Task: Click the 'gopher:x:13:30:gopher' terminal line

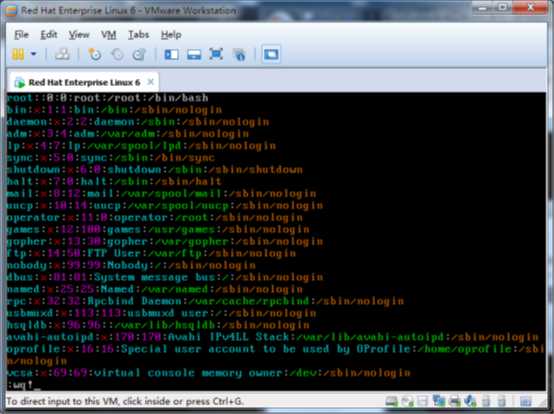Action: tap(165, 242)
